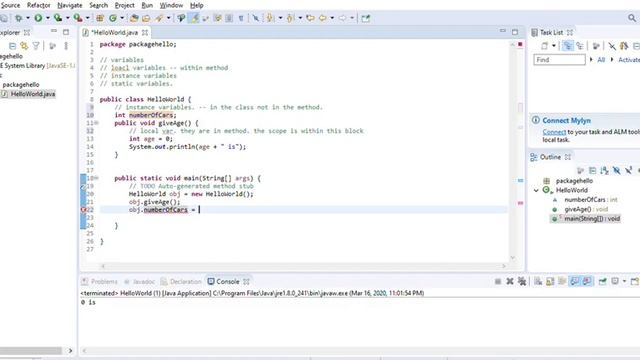Viewport: 640px width, 360px height.
Task: Open the Next Annotation dropdown arrow
Action: point(280,18)
